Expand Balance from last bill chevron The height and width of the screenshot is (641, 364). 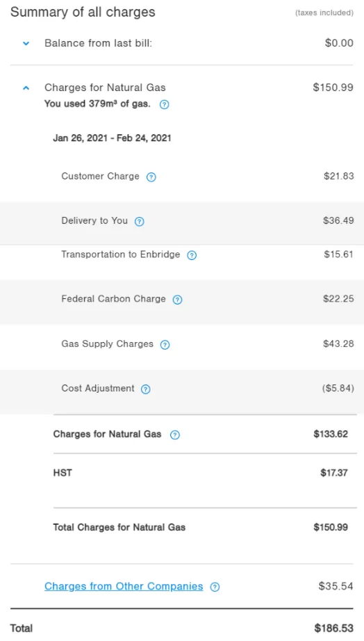click(x=26, y=43)
